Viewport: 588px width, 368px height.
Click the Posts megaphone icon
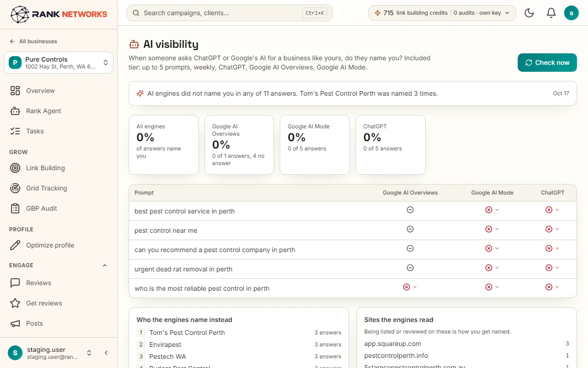15,323
